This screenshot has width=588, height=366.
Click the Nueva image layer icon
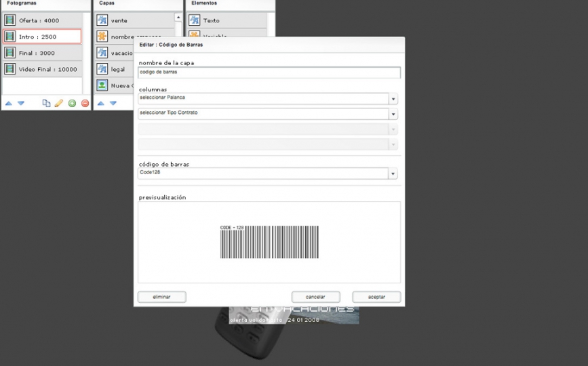click(102, 85)
